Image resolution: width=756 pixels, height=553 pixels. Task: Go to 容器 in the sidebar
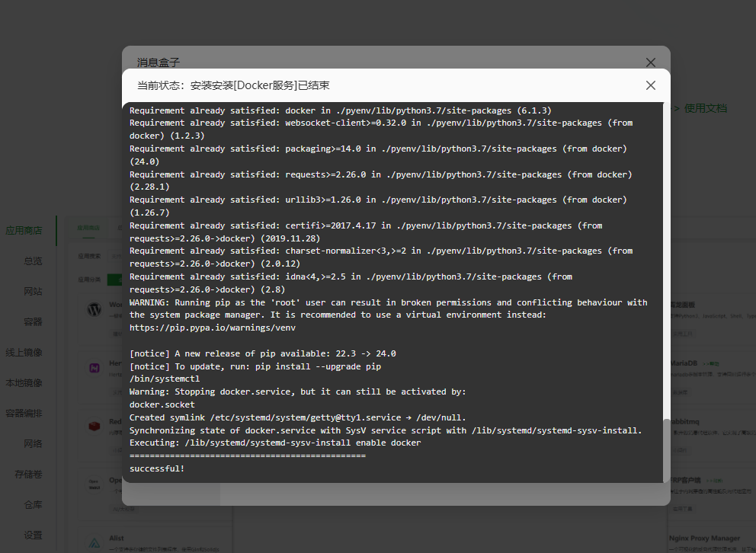[x=33, y=322]
